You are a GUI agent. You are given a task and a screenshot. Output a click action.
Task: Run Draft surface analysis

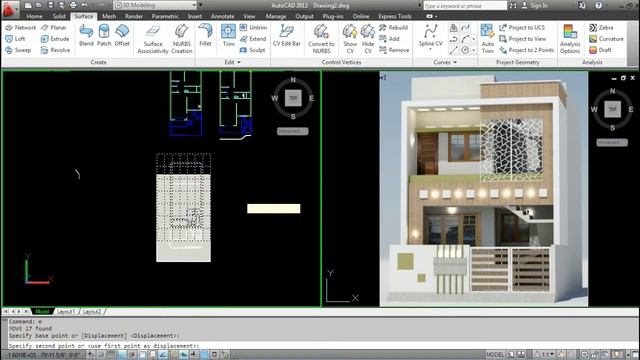pos(600,50)
